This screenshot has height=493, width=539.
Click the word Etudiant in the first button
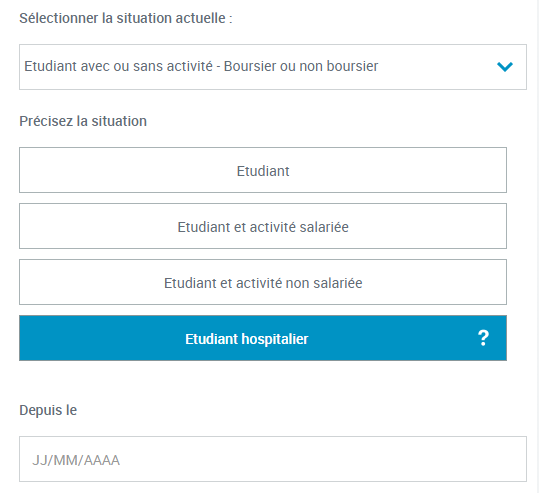(x=263, y=171)
